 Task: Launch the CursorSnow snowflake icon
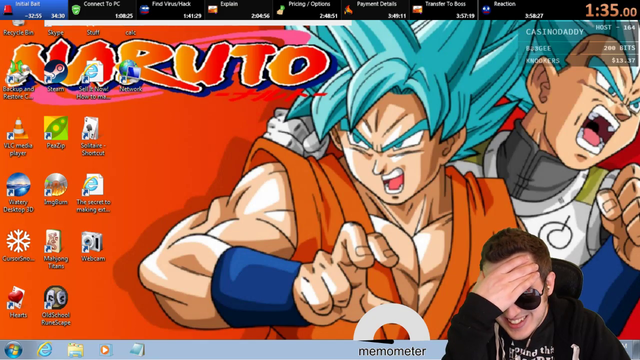pos(18,246)
